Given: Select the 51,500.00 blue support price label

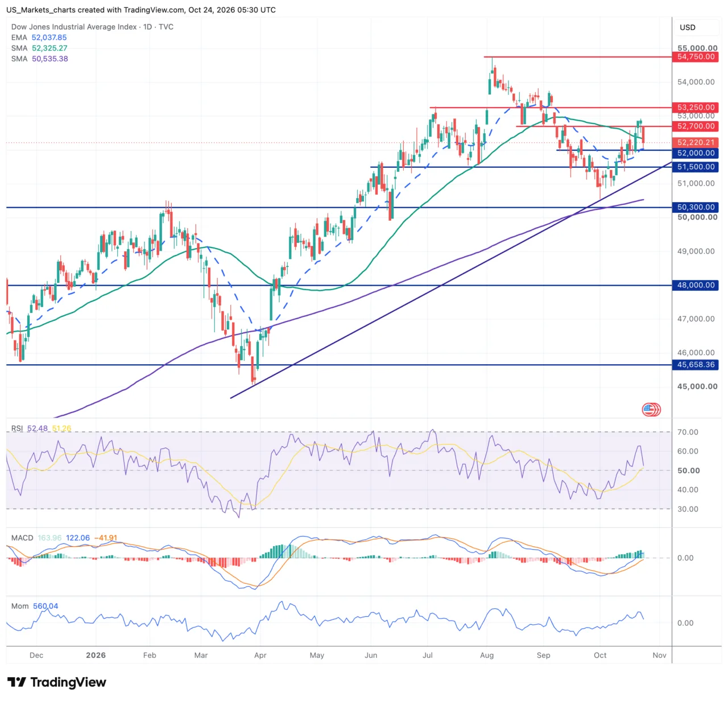Looking at the screenshot, I should coord(696,167).
